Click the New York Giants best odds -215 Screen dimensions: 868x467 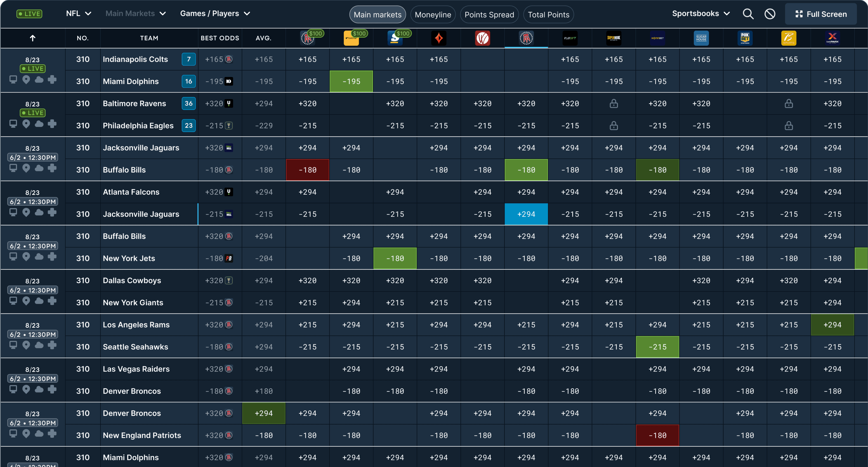coord(214,302)
